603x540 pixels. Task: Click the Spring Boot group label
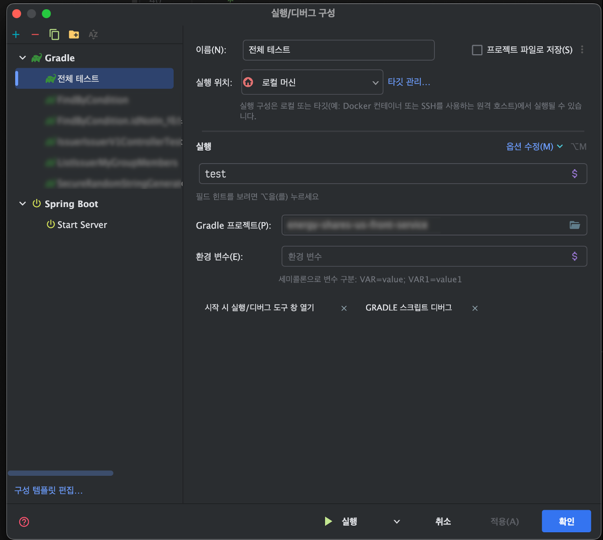coord(71,204)
